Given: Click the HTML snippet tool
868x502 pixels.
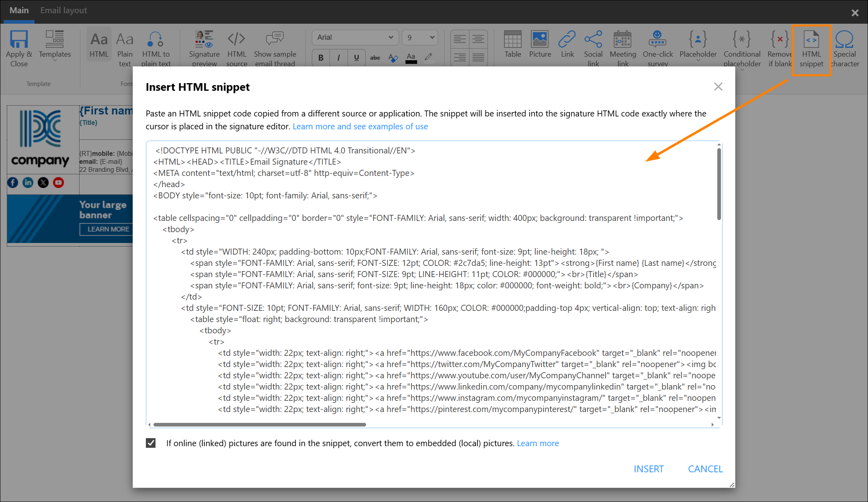Looking at the screenshot, I should click(x=811, y=49).
